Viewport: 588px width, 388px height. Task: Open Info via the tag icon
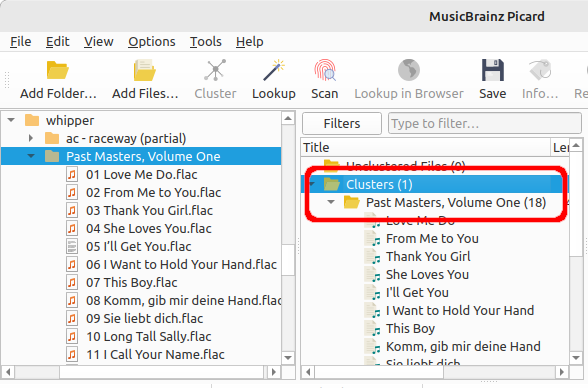pyautogui.click(x=540, y=70)
